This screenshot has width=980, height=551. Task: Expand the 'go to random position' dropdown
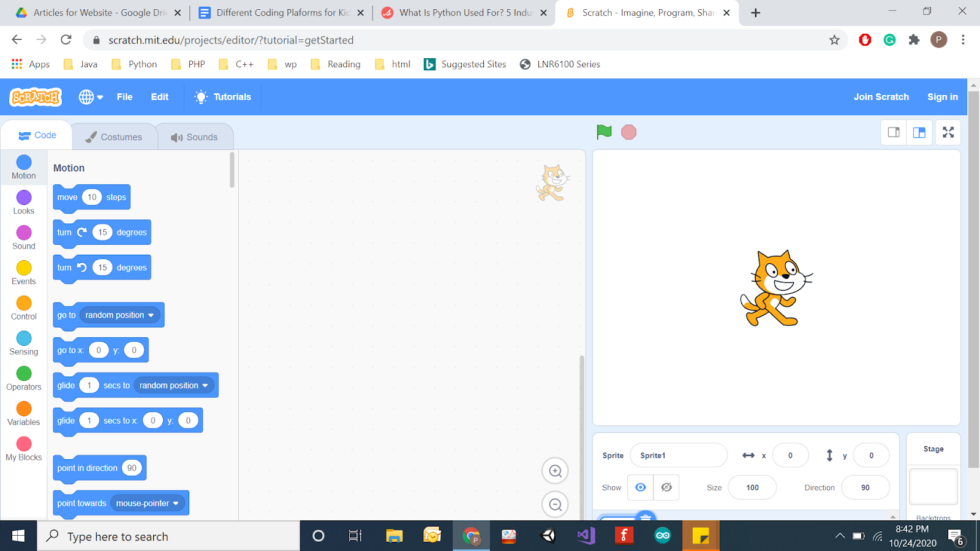[120, 315]
